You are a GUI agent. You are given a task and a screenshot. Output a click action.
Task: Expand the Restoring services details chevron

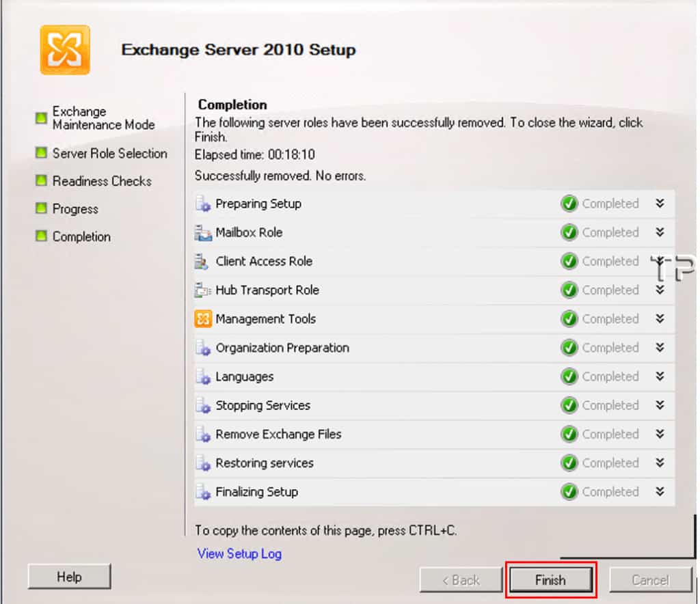(x=660, y=463)
